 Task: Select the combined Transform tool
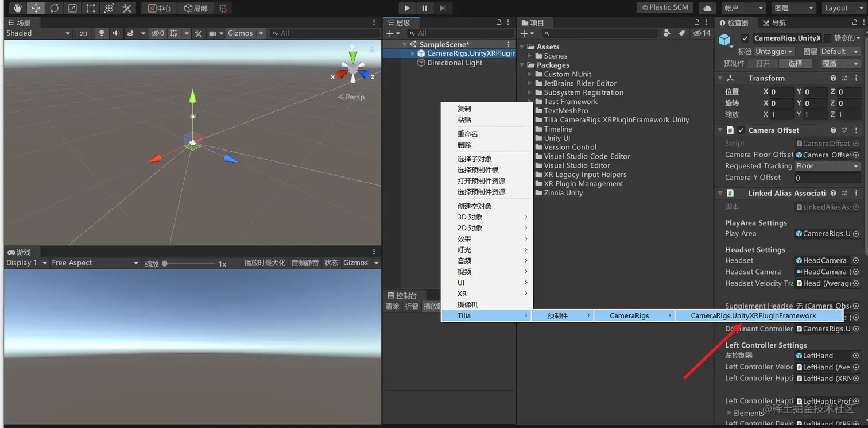tap(109, 8)
